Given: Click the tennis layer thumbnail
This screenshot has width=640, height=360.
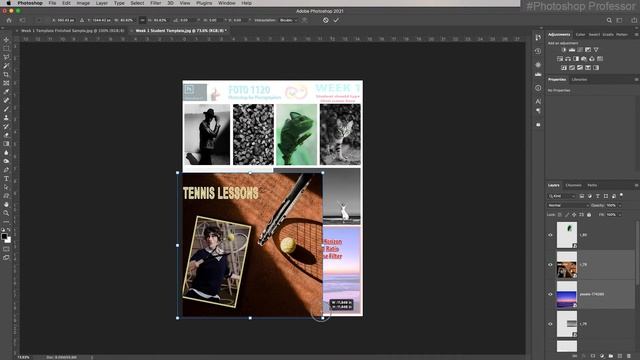Looking at the screenshot, I should [x=567, y=265].
